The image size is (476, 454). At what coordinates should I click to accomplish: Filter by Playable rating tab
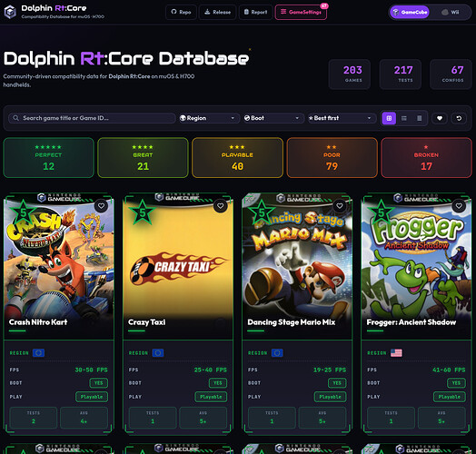coord(237,157)
